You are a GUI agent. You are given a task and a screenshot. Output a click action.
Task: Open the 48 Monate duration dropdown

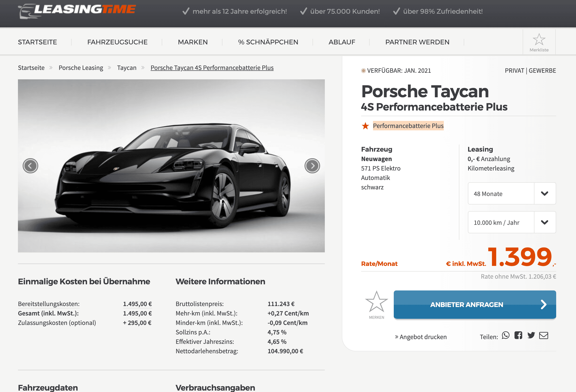coord(512,193)
